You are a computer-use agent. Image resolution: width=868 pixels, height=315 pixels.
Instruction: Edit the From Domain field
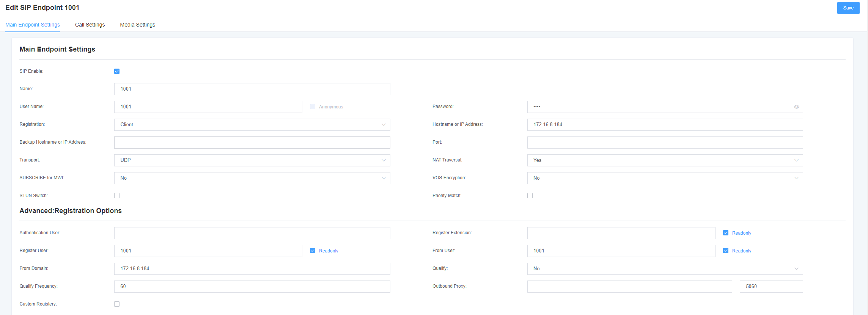click(x=252, y=269)
